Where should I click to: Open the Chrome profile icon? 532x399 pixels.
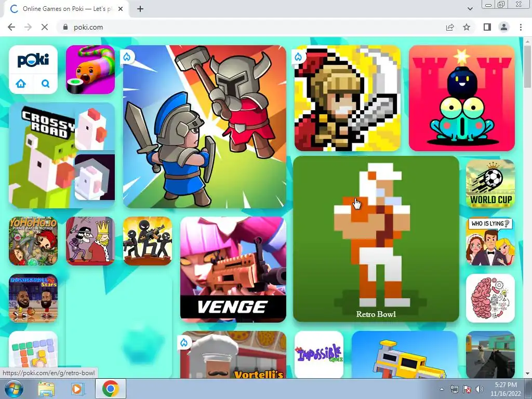504,27
